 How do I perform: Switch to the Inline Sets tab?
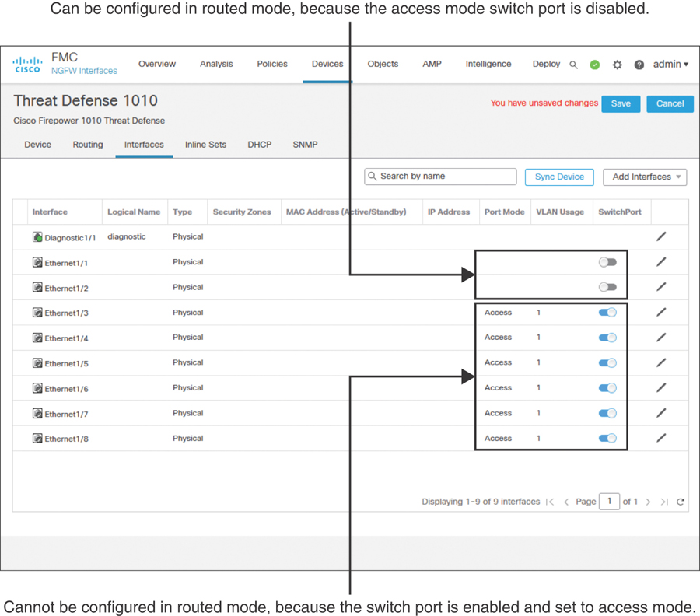[205, 145]
